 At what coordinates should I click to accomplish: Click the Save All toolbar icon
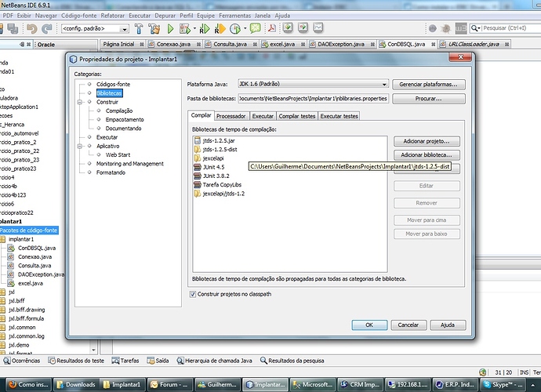click(13, 29)
